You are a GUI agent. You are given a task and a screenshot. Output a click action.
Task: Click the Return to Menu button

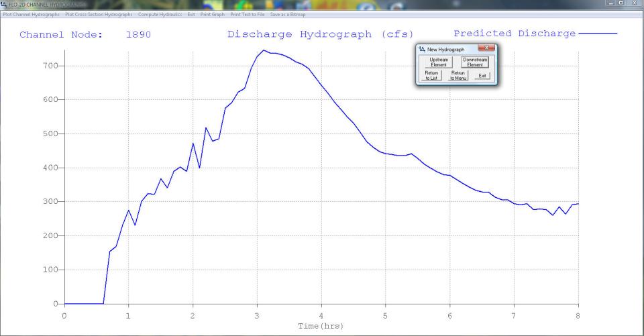click(458, 76)
